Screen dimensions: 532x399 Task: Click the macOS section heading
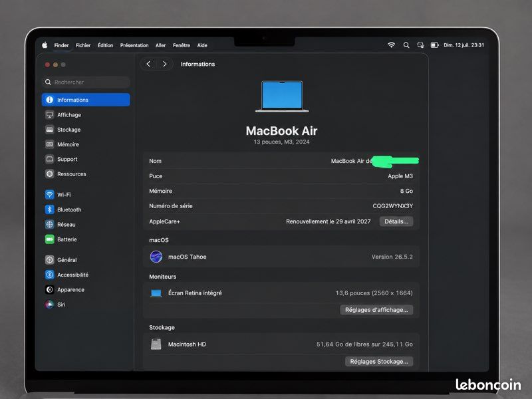pos(159,240)
